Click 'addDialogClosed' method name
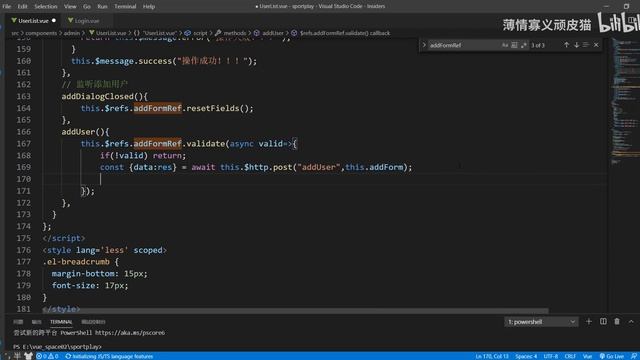The width and height of the screenshot is (640, 360). click(98, 96)
